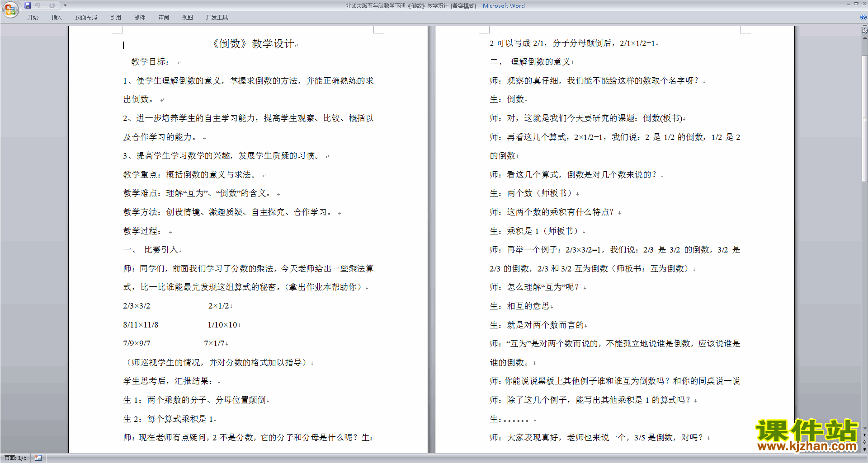Click the expression 7/9×9/7
The width and height of the screenshot is (868, 463).
pos(137,343)
